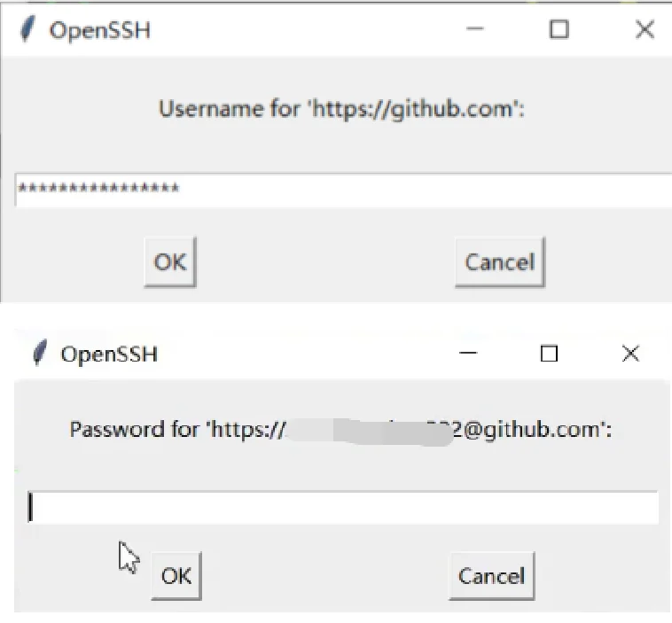The width and height of the screenshot is (672, 623).
Task: Click the OpenSSH title of the Password dialog
Action: coord(109,354)
